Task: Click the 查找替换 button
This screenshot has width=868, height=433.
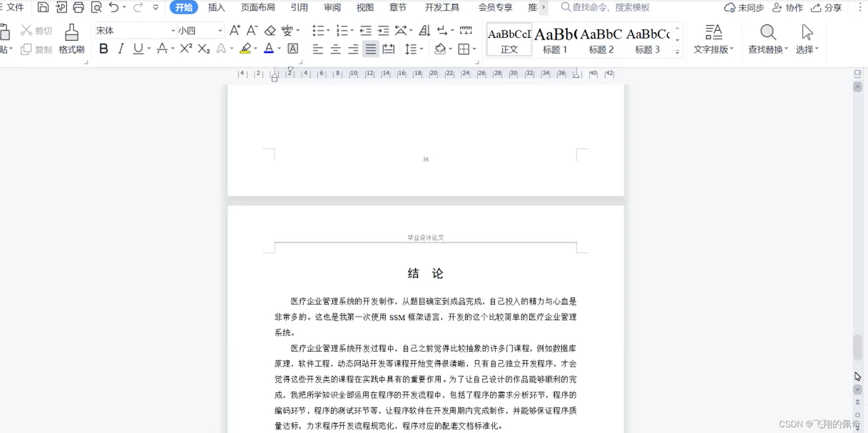Action: click(768, 39)
